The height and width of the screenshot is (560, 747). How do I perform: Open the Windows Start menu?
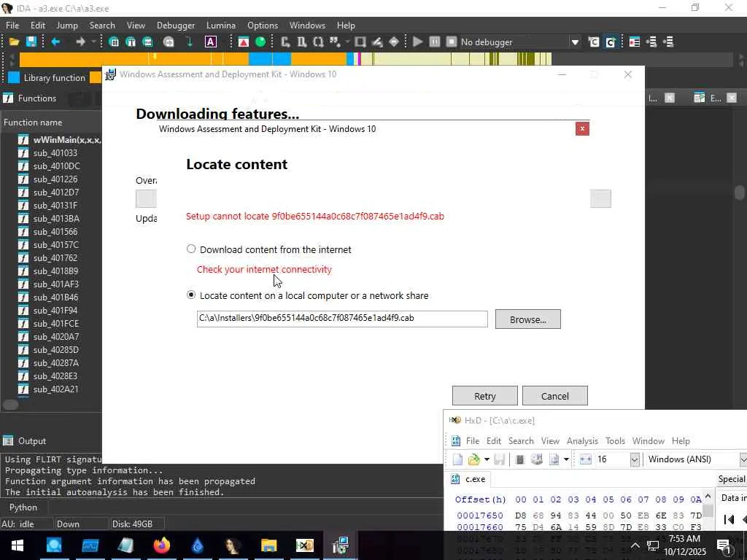(18, 545)
